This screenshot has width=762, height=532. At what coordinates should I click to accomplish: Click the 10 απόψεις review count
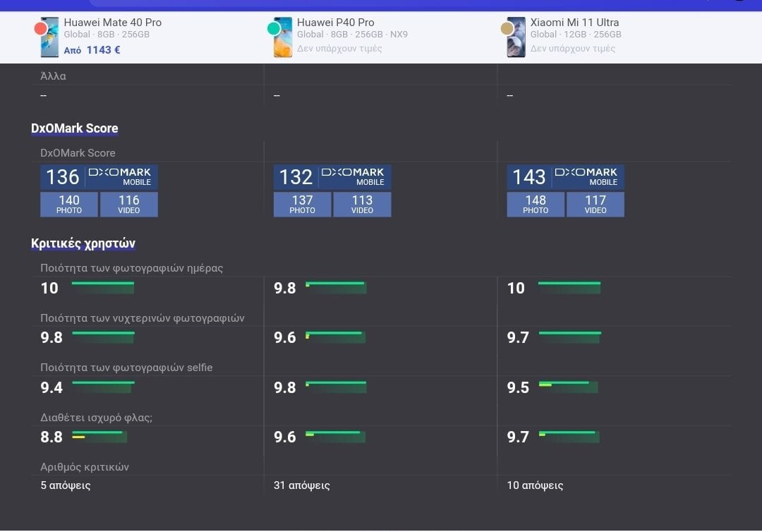pyautogui.click(x=535, y=485)
